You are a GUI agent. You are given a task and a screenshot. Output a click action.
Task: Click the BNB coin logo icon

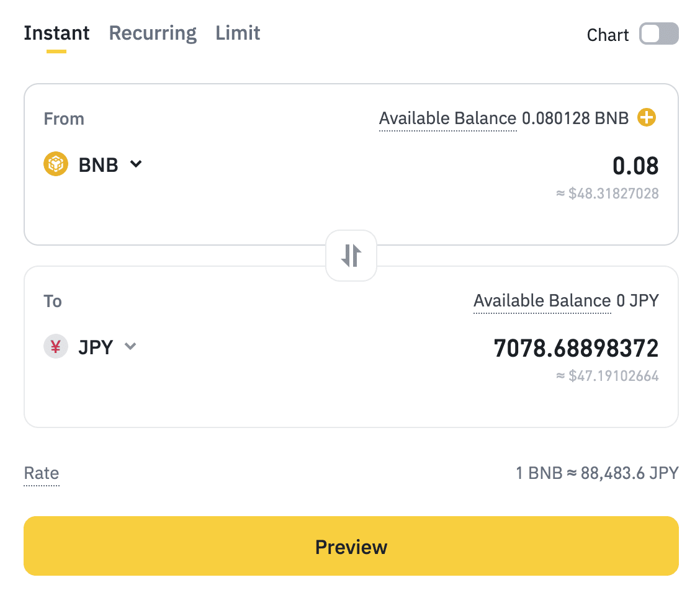pos(56,164)
